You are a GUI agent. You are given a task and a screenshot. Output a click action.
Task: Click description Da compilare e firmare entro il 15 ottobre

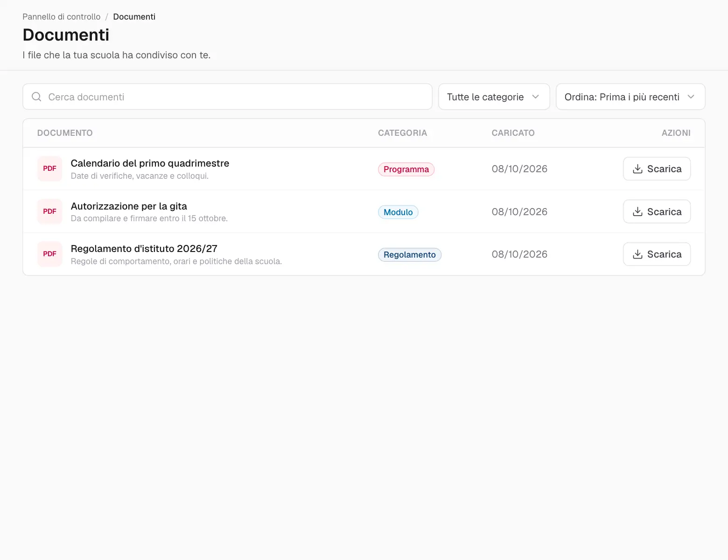coord(149,218)
